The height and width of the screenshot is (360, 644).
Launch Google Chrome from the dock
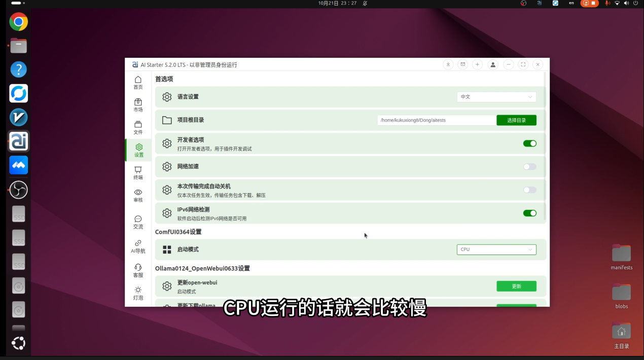coord(19,22)
